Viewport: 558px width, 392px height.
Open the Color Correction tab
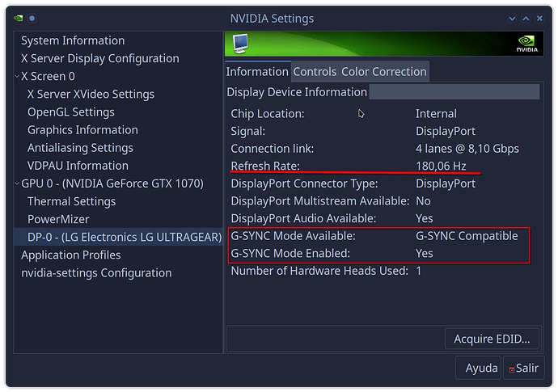[384, 72]
